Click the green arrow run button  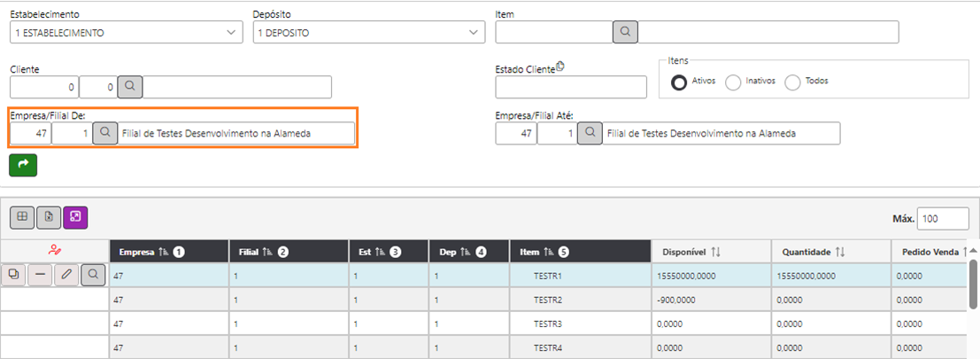[x=23, y=165]
